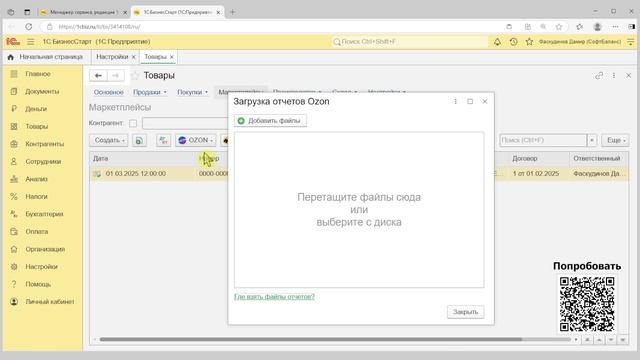Reload the browser page
This screenshot has width=640, height=360.
coord(29,27)
